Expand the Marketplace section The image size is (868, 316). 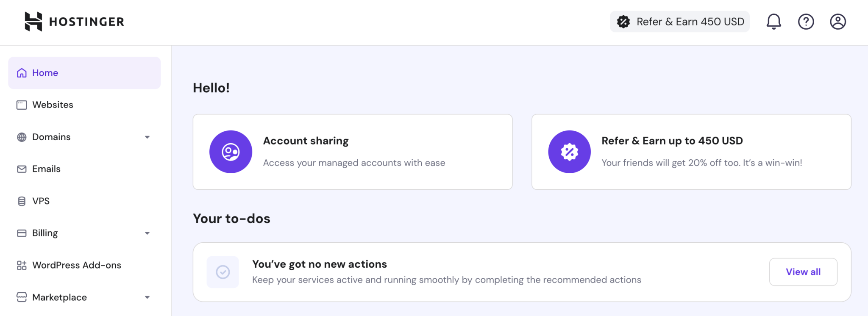tap(147, 297)
